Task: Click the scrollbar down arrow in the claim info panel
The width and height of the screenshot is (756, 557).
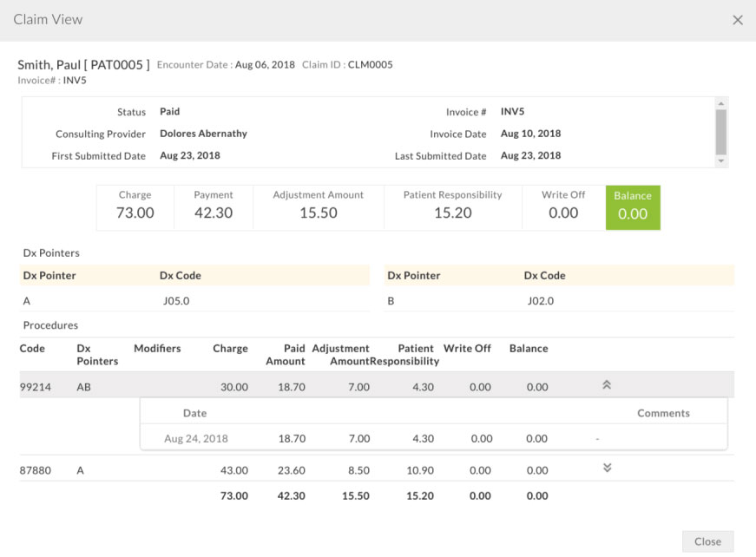Action: [x=720, y=161]
